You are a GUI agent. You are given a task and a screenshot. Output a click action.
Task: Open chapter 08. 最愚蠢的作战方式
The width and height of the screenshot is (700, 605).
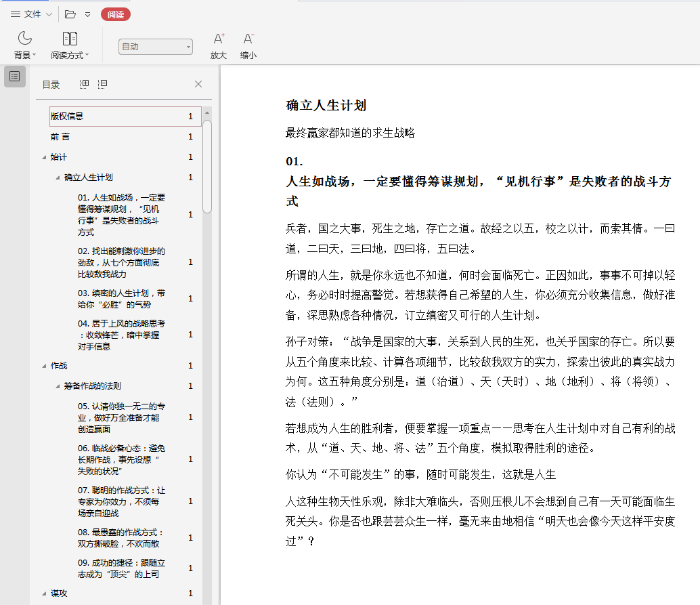tap(121, 538)
